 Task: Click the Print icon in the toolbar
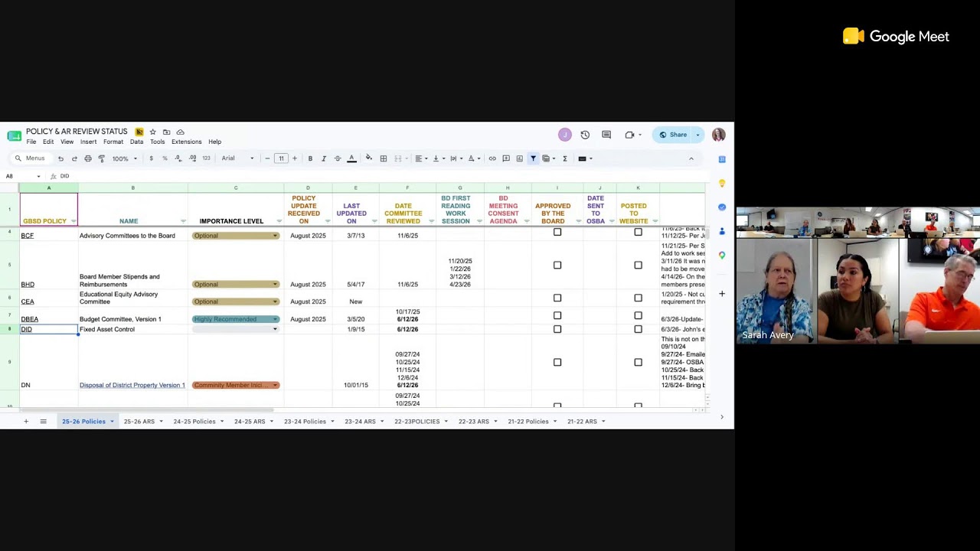tap(88, 158)
